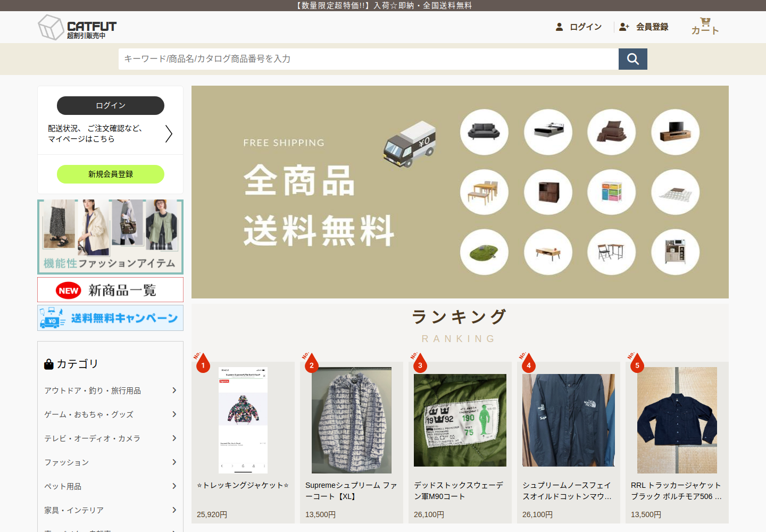
Task: Open the マイページ arrow in sidebar
Action: click(169, 134)
